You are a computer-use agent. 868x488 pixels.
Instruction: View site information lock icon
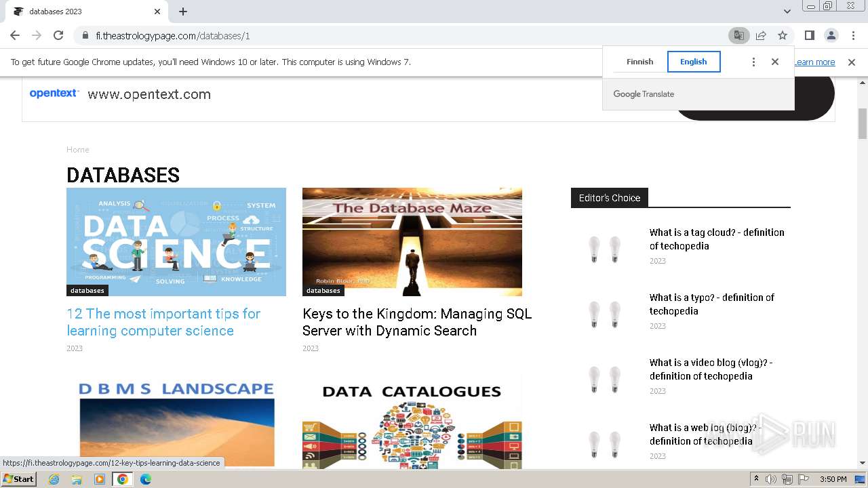tap(85, 35)
